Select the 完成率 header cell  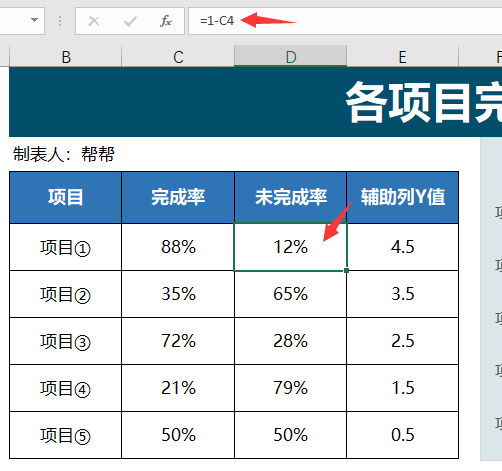[178, 197]
